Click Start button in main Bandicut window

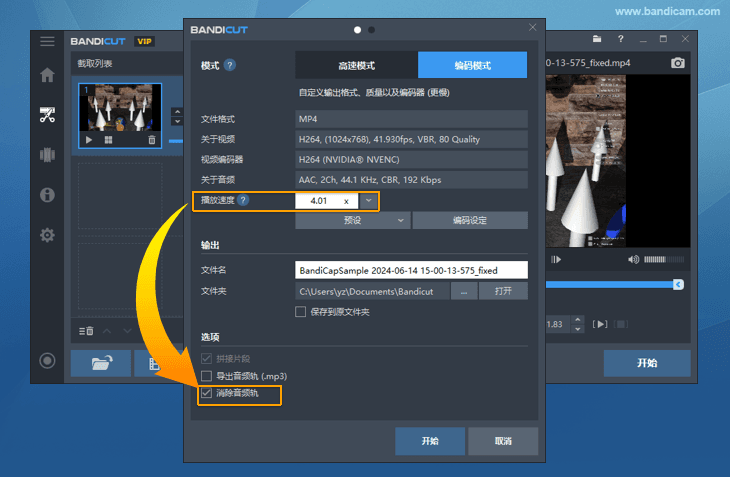647,363
